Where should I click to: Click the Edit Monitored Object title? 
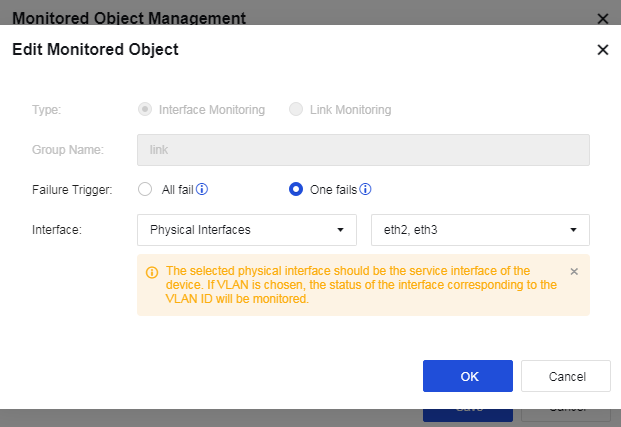point(95,50)
